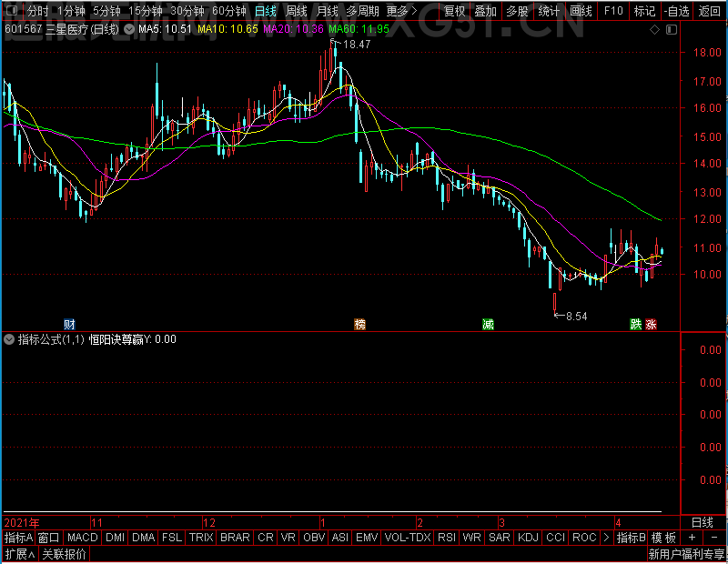Click the 日线 label on time axis
The image size is (728, 564).
point(702,523)
